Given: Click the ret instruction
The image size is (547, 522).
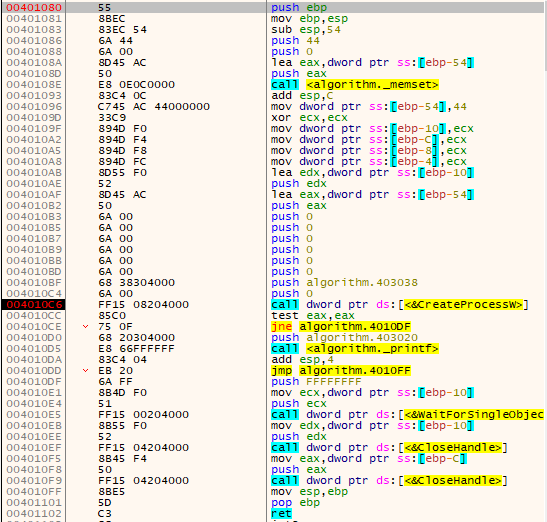Looking at the screenshot, I should click(x=281, y=514).
